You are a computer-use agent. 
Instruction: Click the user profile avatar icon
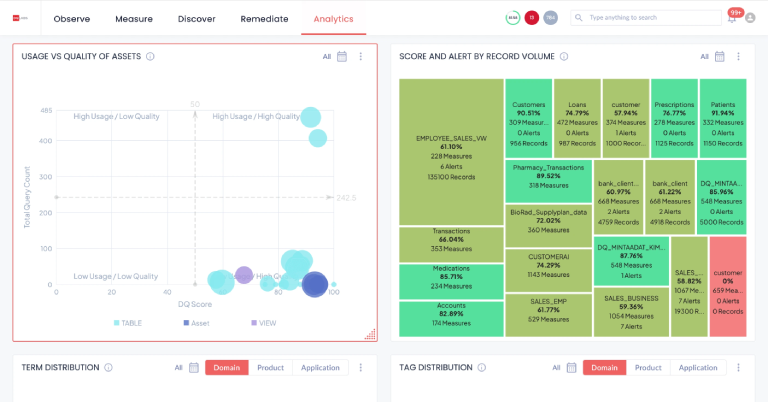[750, 18]
